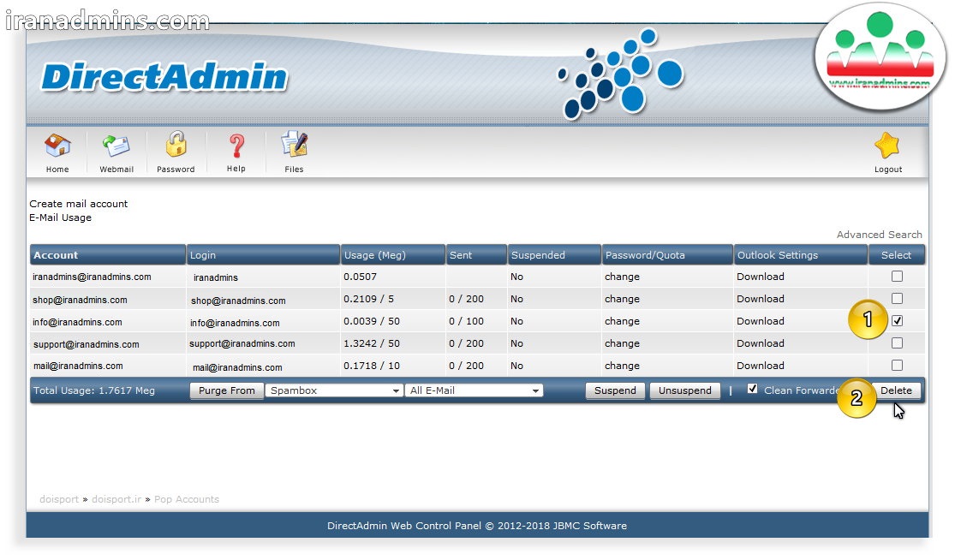Click change for iranadmins@iranadmins.com
The width and height of the screenshot is (955, 560).
tap(622, 277)
